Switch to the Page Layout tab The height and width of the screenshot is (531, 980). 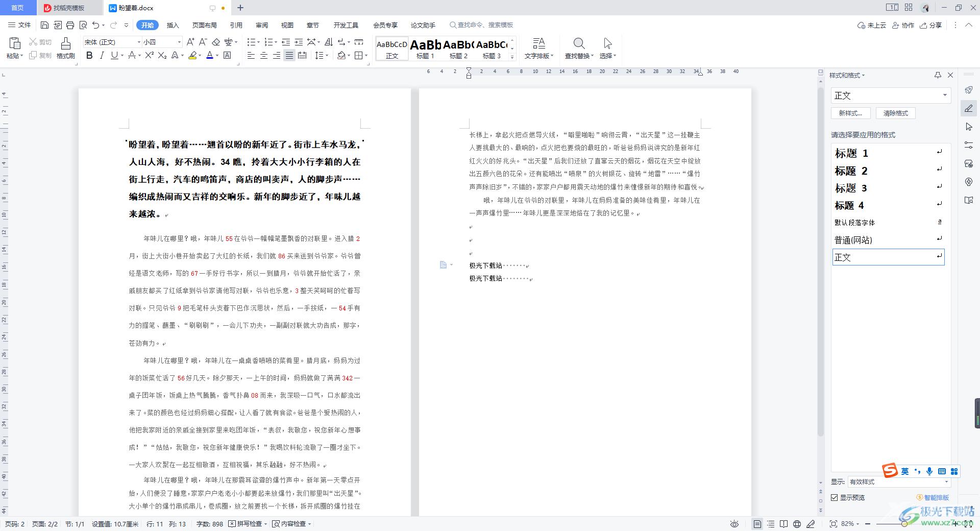[204, 25]
